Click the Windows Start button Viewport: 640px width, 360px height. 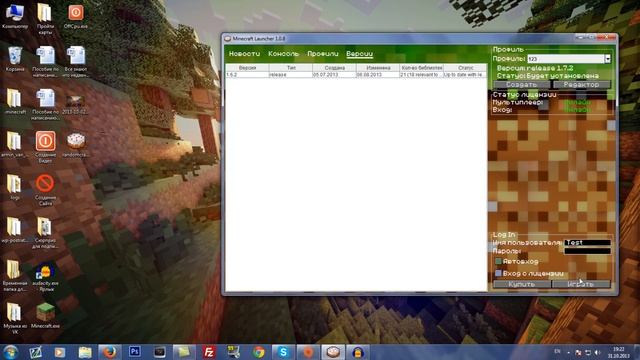tap(11, 352)
